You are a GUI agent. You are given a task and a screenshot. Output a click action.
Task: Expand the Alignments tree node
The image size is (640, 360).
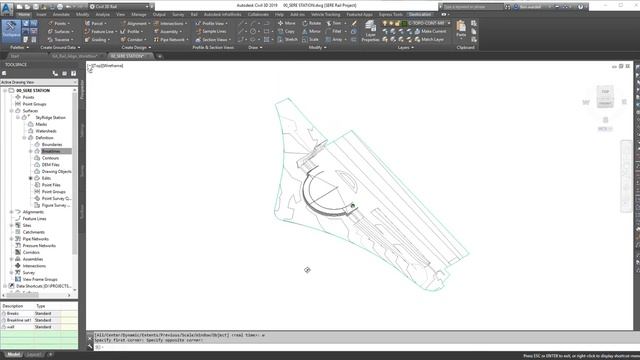11,212
